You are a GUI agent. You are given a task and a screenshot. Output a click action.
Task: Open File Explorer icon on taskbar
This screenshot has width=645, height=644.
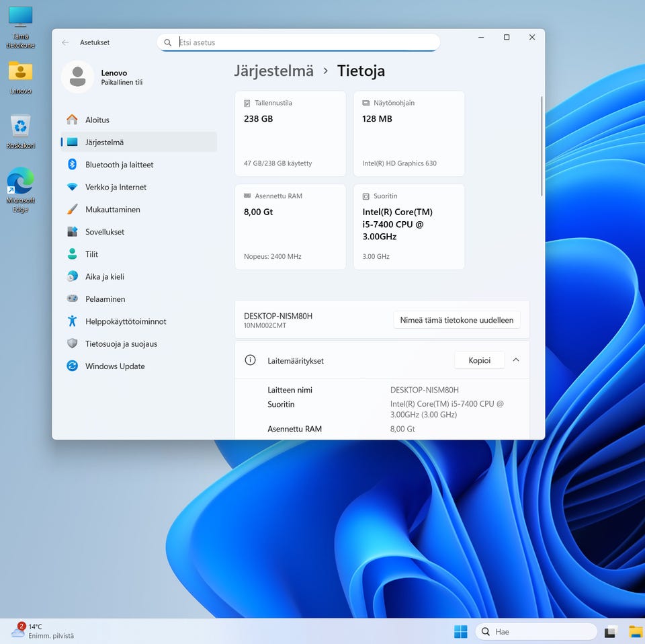pyautogui.click(x=637, y=632)
